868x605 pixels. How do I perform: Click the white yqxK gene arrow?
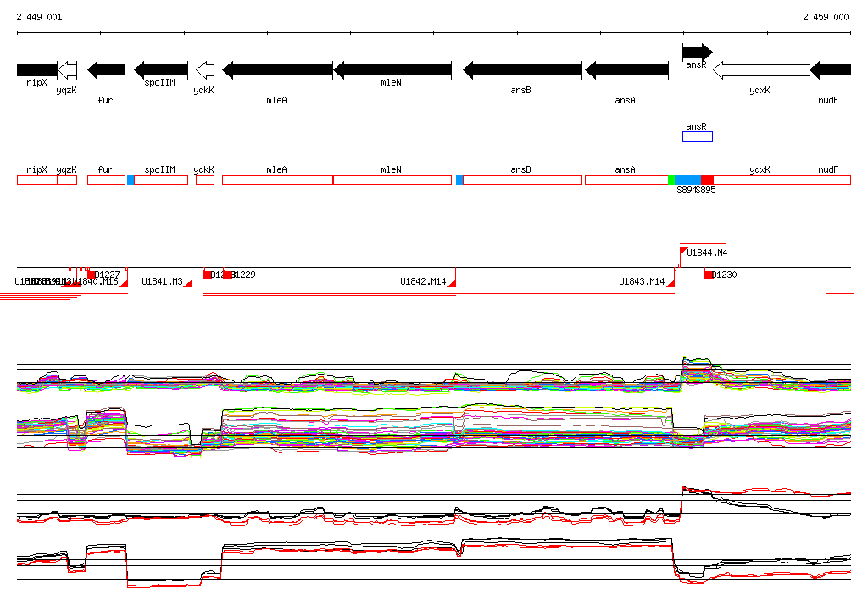coord(761,70)
